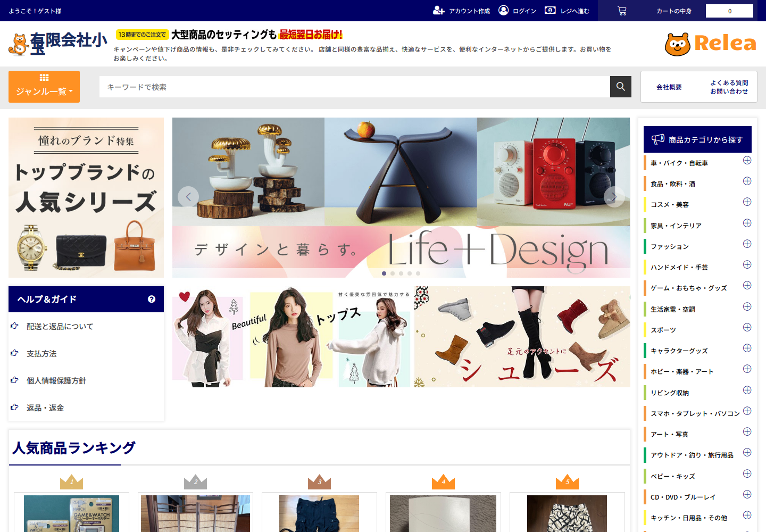Expand the ファッション category
The image size is (766, 532).
pyautogui.click(x=747, y=244)
